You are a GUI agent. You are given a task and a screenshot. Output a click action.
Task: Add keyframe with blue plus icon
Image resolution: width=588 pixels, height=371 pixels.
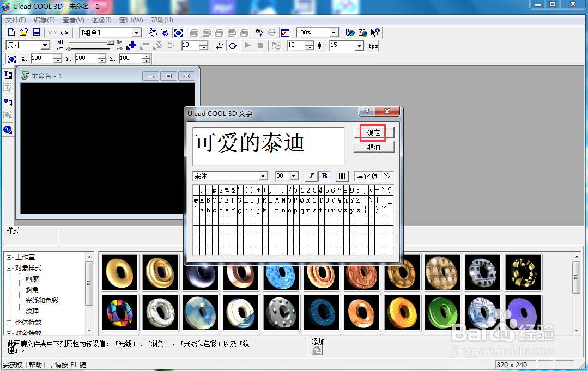point(131,46)
